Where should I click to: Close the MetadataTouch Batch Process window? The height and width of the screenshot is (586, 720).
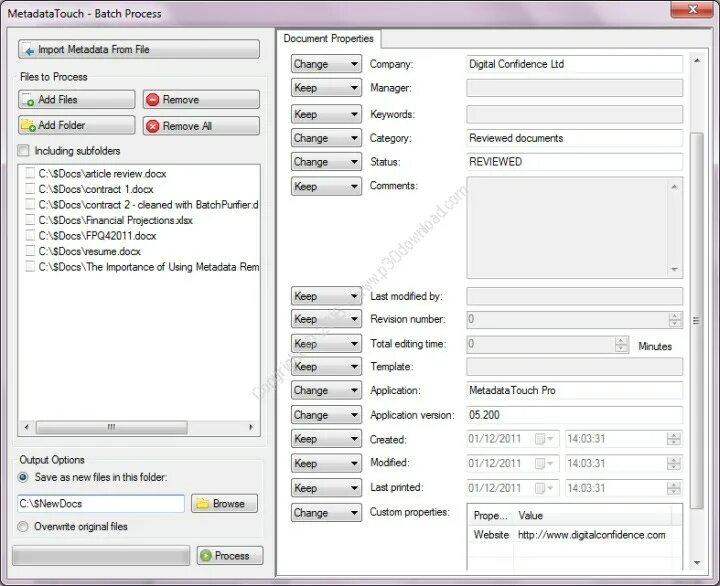692,9
